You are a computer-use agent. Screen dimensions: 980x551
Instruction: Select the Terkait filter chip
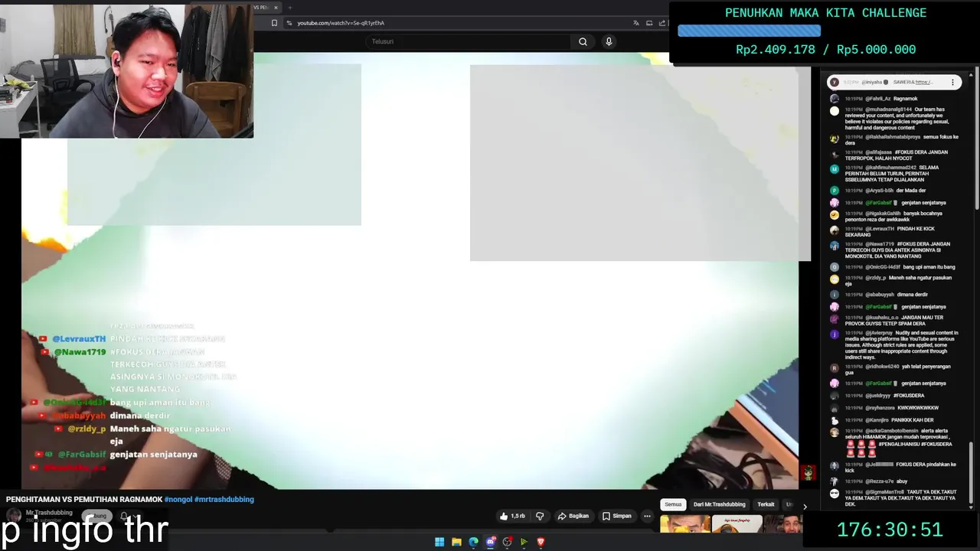[x=766, y=504]
